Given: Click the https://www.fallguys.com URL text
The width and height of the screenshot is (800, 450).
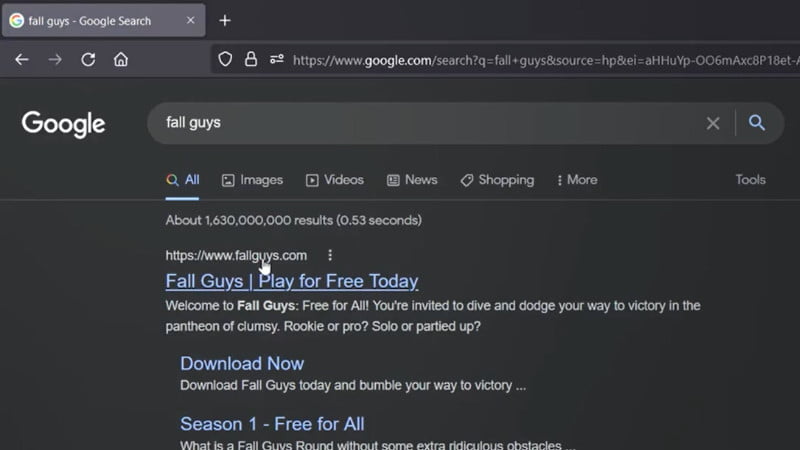Looking at the screenshot, I should [236, 256].
